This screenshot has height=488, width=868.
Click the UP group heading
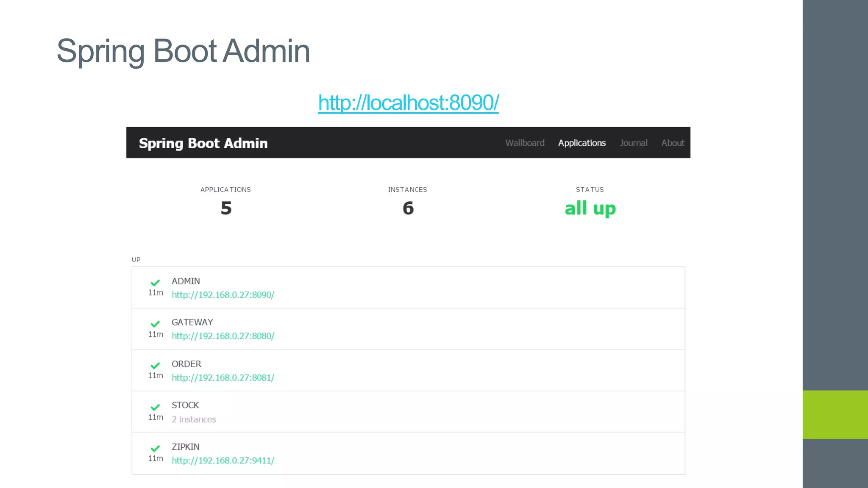coord(136,260)
